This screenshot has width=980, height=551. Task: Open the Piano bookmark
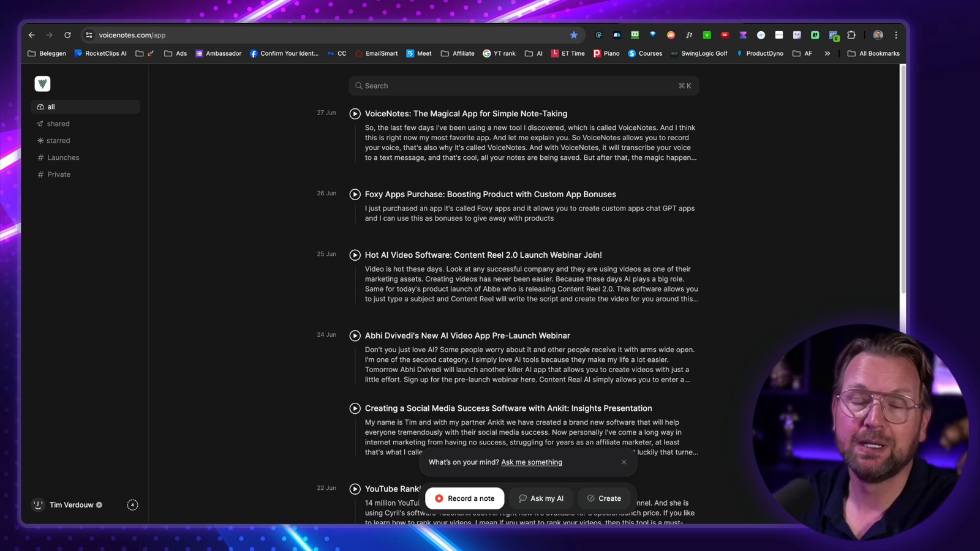[606, 53]
